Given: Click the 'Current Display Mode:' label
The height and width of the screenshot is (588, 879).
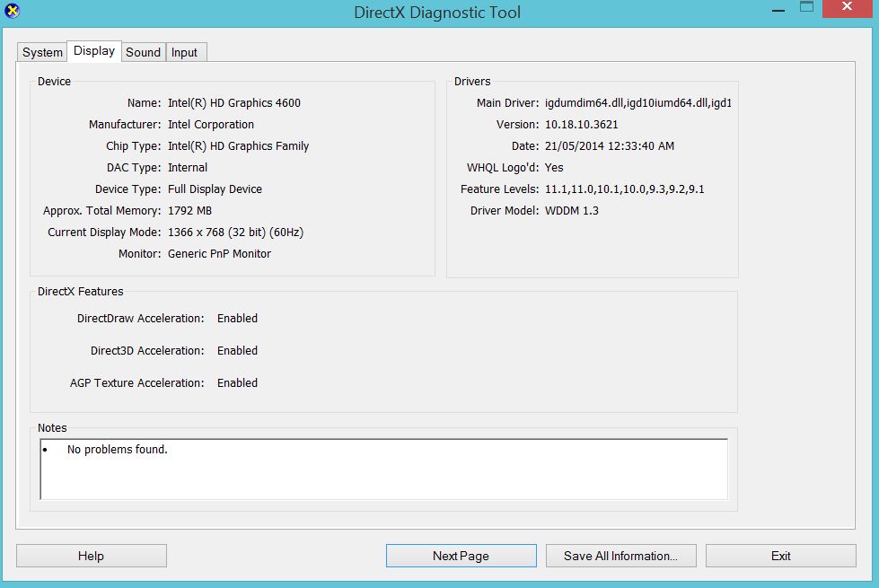Looking at the screenshot, I should tap(104, 233).
